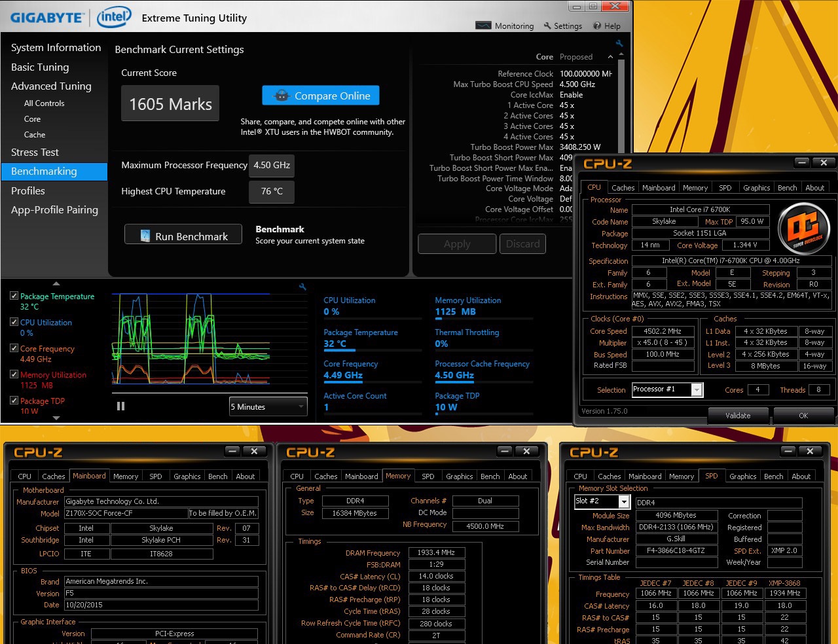The height and width of the screenshot is (644, 838).
Task: Click the Core Frequency usage bar
Action: pyautogui.click(x=373, y=382)
